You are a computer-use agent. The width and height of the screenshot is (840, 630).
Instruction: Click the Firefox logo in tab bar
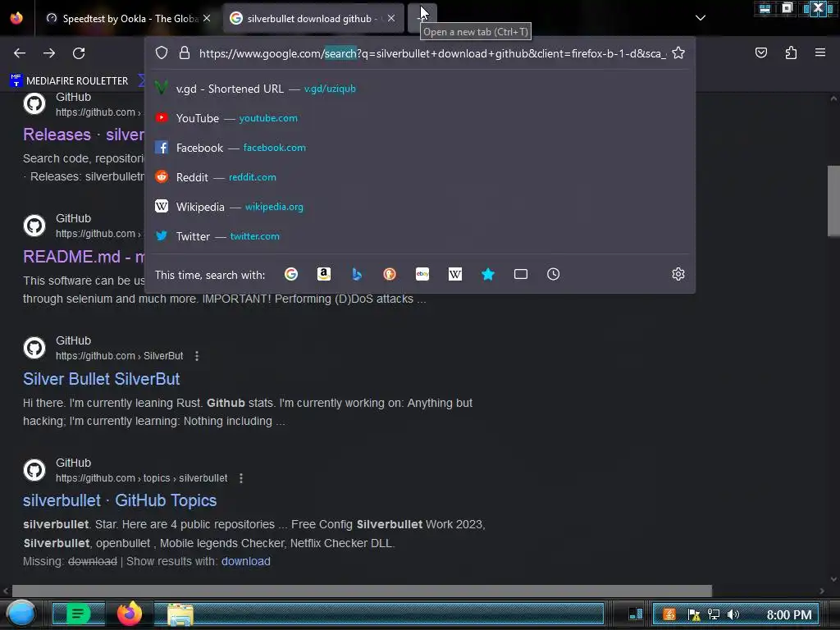[x=16, y=18]
